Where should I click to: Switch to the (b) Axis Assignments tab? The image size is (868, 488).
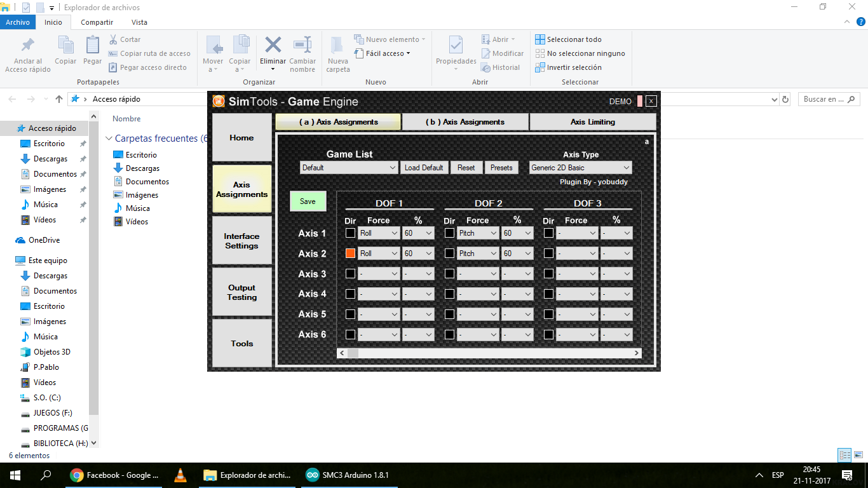(465, 122)
